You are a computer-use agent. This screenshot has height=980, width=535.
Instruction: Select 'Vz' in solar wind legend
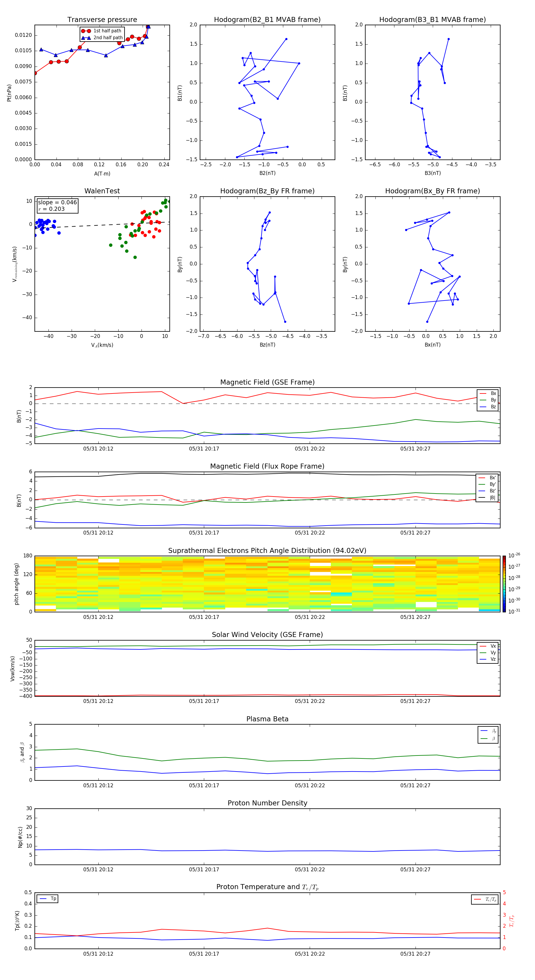[x=488, y=659]
